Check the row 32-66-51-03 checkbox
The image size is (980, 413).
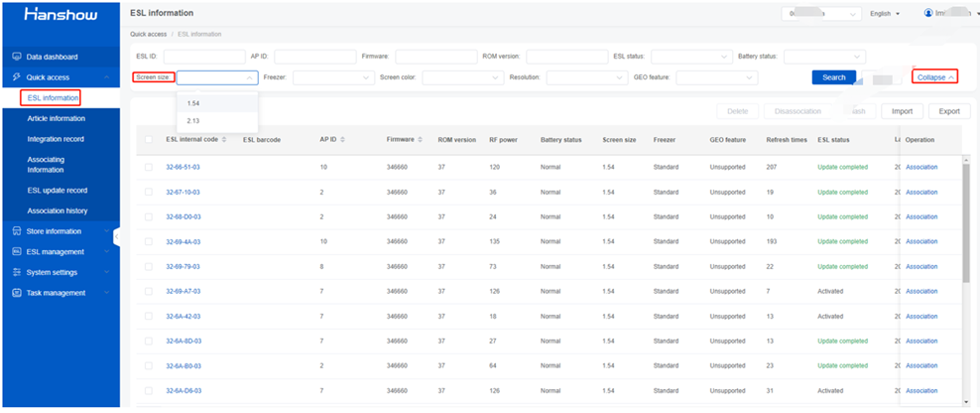tap(149, 167)
